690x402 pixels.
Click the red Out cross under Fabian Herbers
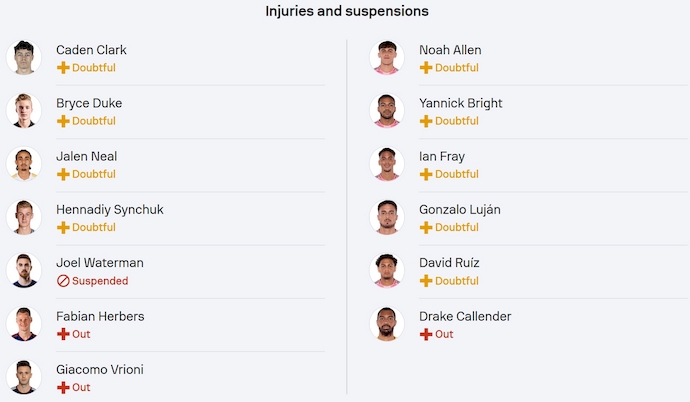click(63, 334)
